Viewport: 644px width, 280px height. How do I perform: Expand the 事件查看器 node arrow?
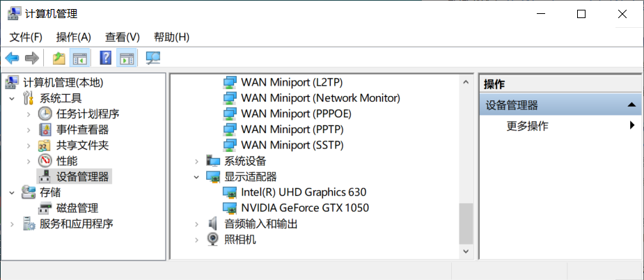pyautogui.click(x=29, y=130)
